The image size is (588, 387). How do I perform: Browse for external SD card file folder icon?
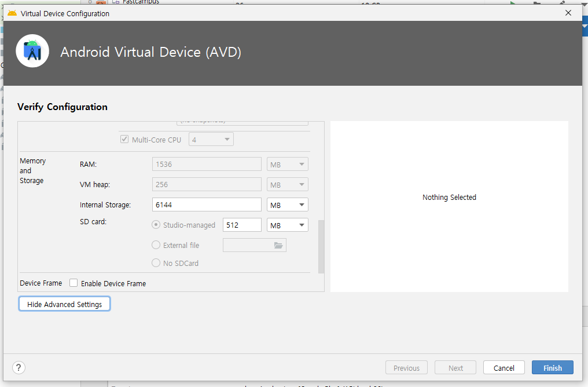(278, 245)
